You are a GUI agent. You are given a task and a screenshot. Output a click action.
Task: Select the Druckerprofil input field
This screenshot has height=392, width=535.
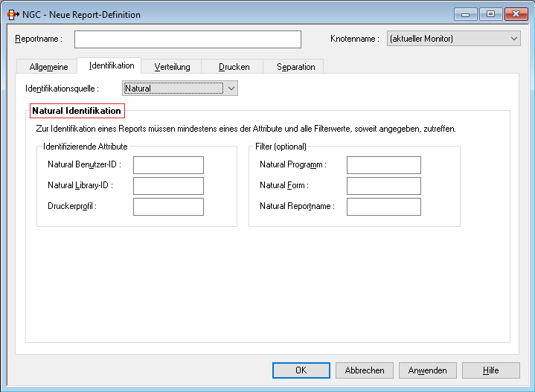click(168, 207)
